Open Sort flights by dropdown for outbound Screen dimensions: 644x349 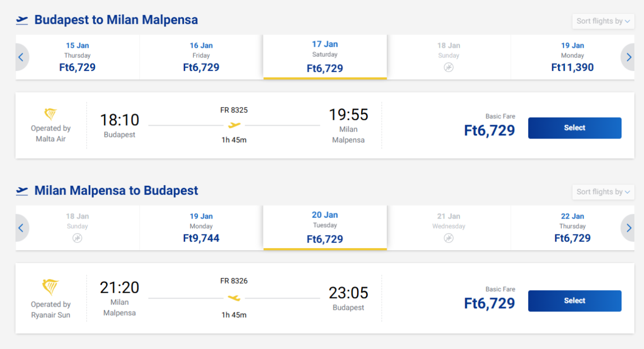pyautogui.click(x=603, y=21)
